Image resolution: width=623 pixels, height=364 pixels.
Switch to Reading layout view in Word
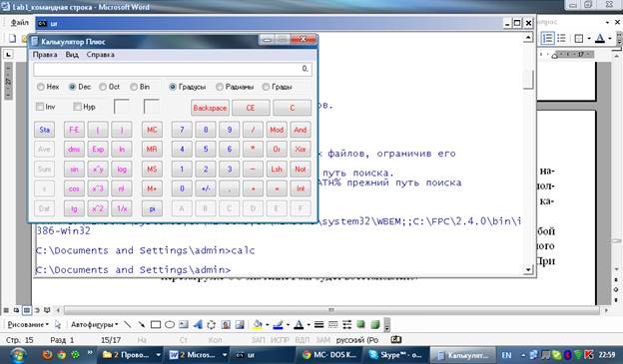coord(47,310)
